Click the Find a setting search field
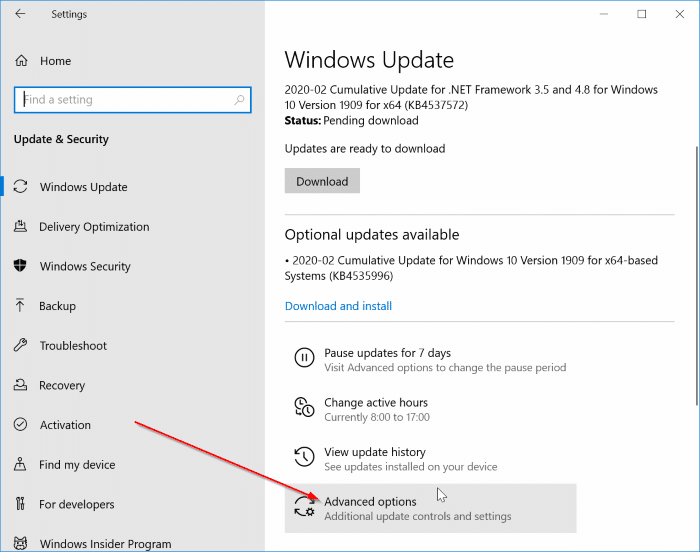The image size is (700, 552). tap(133, 100)
